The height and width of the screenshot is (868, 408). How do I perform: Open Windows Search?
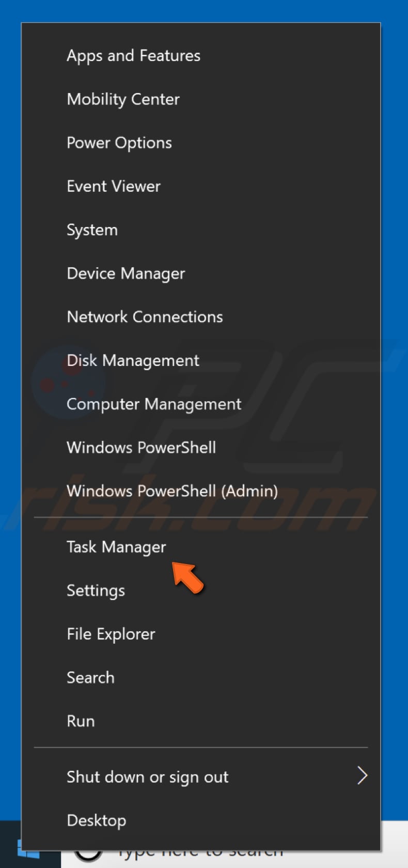[x=90, y=677]
